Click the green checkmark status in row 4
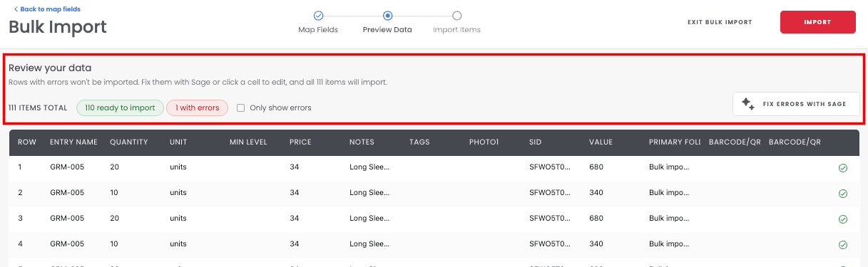868x267 pixels. click(842, 245)
